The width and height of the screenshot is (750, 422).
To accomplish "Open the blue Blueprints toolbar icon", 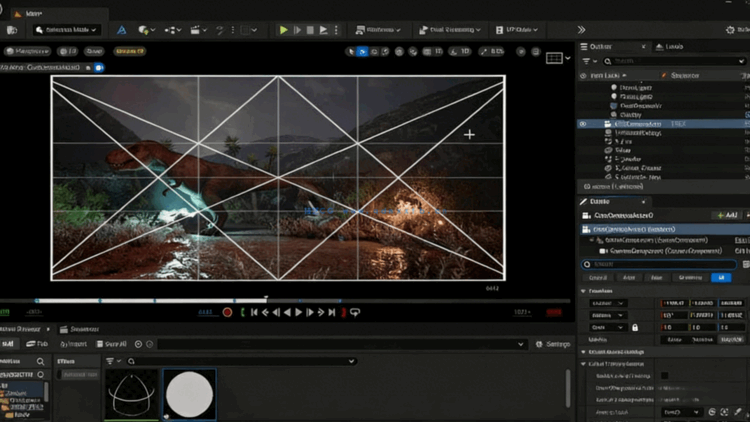I will (121, 30).
